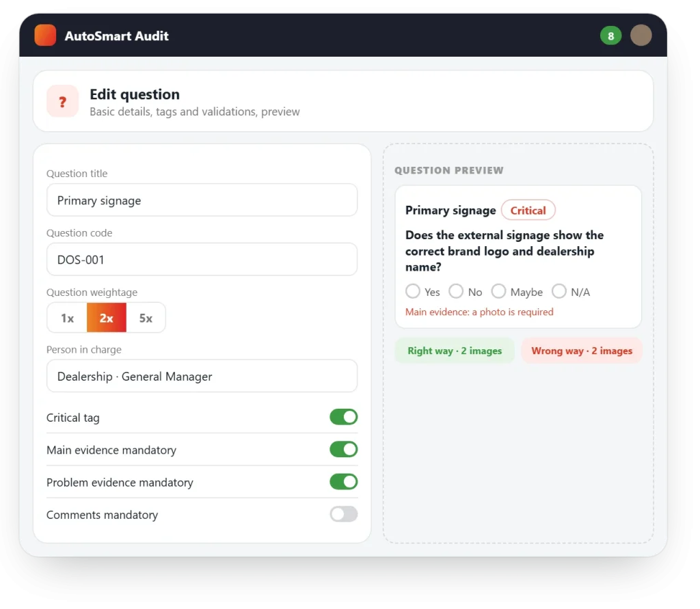Click the orange AutoSmart Audit logo
Viewport: 700px width, 609px height.
pos(45,36)
